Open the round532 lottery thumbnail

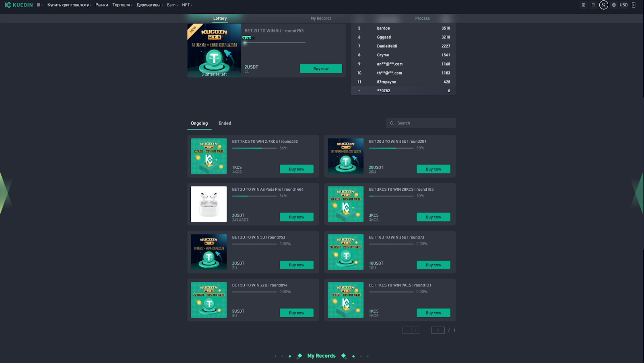[x=209, y=156]
